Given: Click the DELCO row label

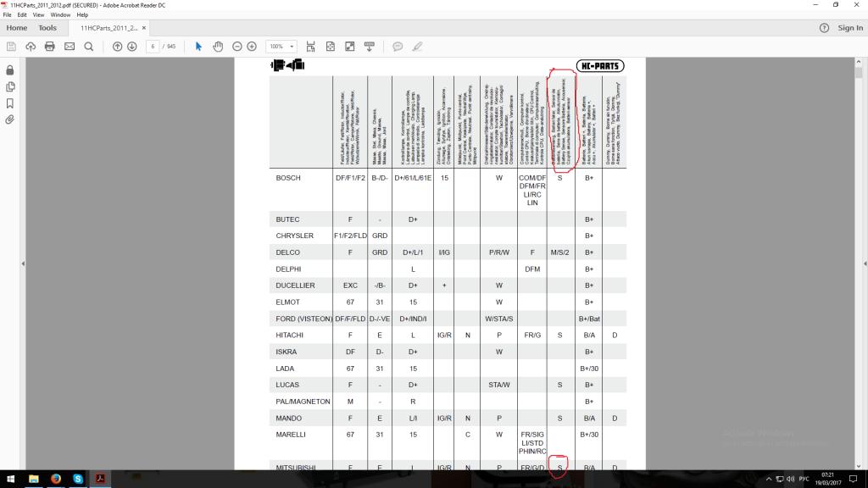Looking at the screenshot, I should [288, 252].
